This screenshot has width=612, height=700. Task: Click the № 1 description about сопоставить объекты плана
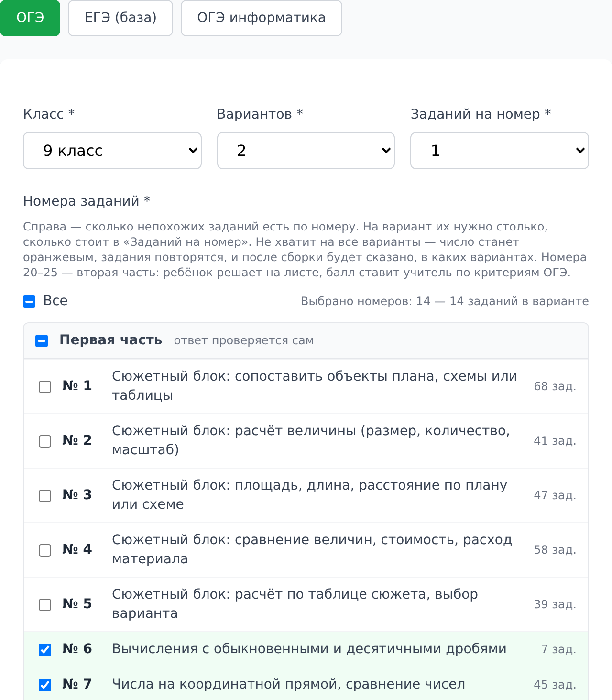coord(315,386)
